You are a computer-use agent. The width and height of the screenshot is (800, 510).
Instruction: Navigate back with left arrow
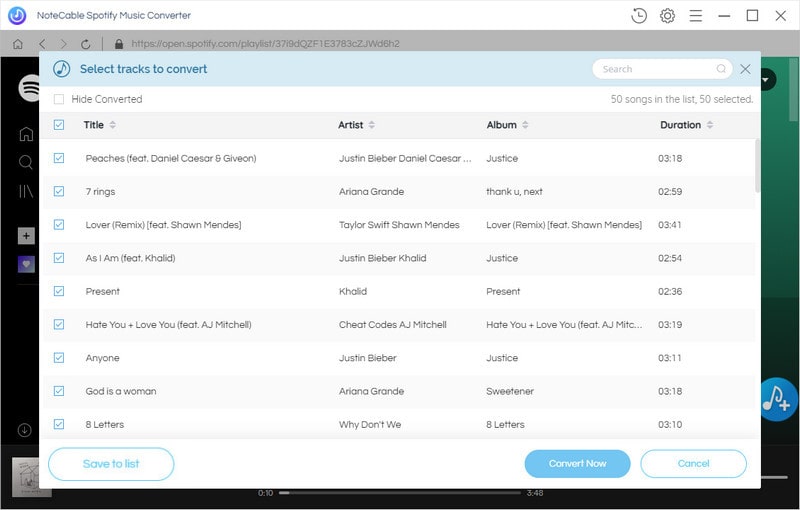42,44
